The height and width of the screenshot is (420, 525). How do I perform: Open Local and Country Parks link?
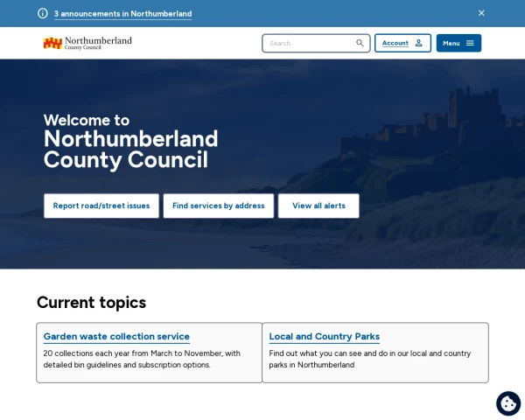pos(324,336)
